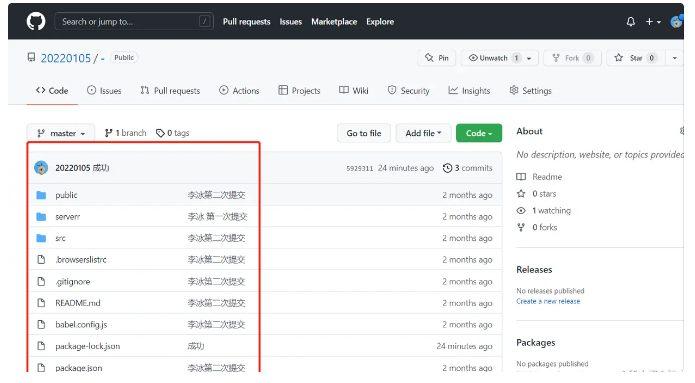Star this repository
The image size is (695, 383).
point(635,58)
